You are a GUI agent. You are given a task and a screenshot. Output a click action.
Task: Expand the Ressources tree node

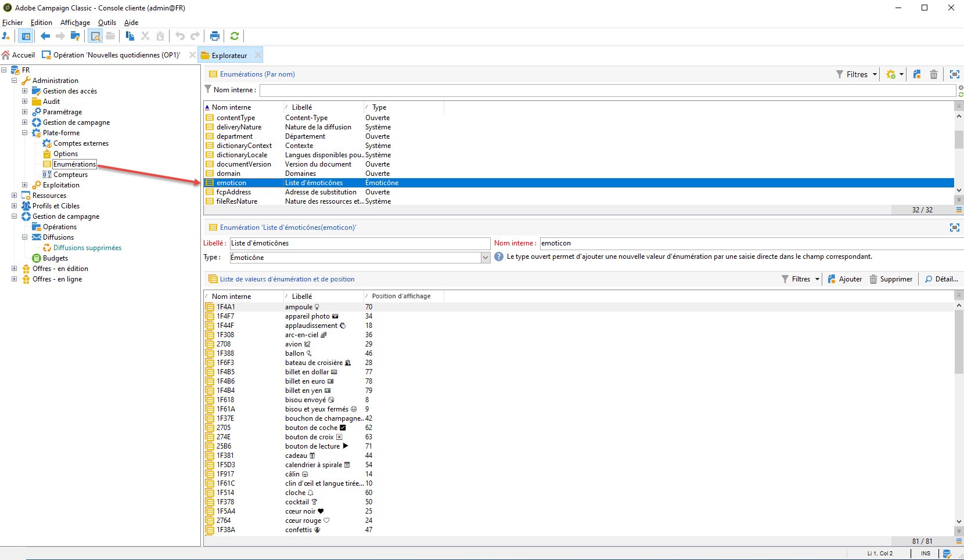pyautogui.click(x=15, y=196)
